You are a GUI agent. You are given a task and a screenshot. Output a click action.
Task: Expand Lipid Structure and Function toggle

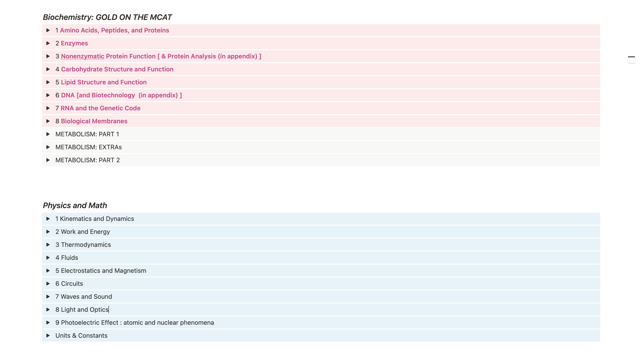(x=48, y=82)
